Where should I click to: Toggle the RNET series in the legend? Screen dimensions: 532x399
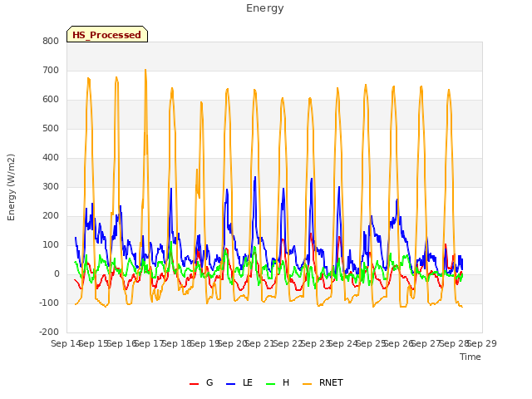[x=323, y=382]
